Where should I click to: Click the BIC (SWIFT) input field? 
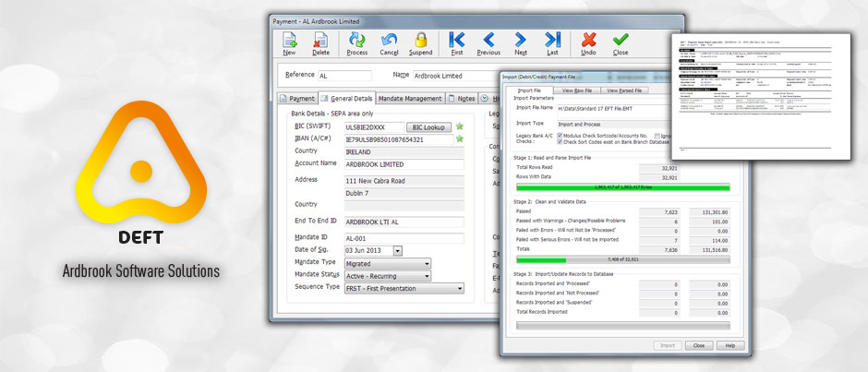tap(374, 127)
